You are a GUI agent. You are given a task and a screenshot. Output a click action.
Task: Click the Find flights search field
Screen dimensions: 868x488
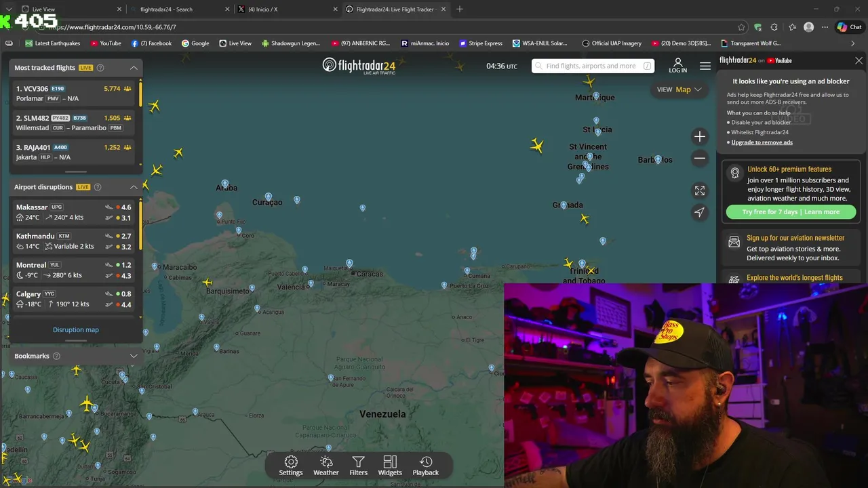pos(593,66)
